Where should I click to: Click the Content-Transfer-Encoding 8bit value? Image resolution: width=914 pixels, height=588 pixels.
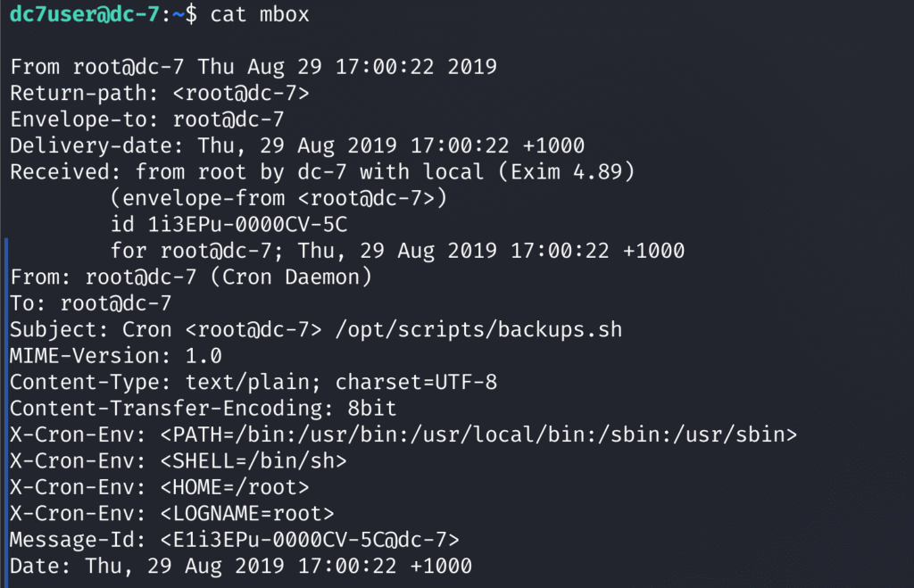372,409
